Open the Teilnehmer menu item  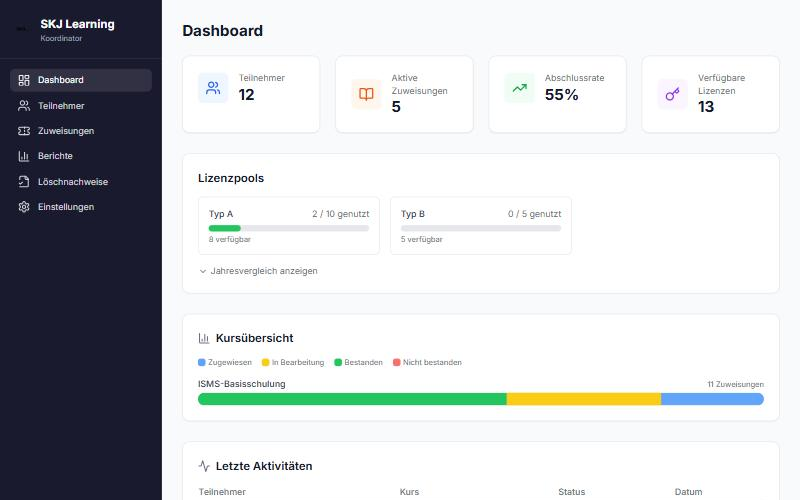pos(81,106)
